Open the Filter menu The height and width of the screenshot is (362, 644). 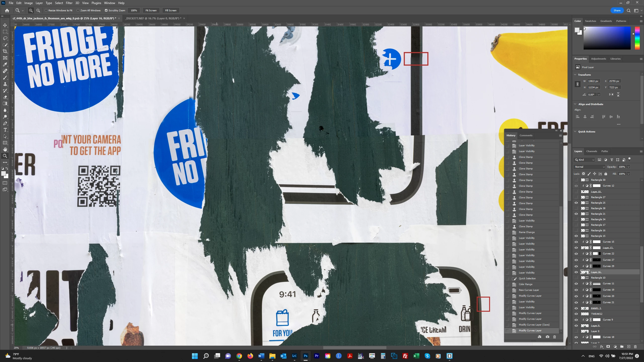click(x=69, y=3)
